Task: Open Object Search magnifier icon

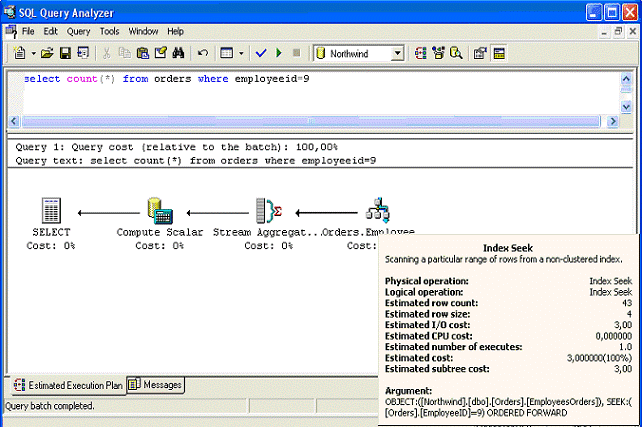Action: (456, 53)
